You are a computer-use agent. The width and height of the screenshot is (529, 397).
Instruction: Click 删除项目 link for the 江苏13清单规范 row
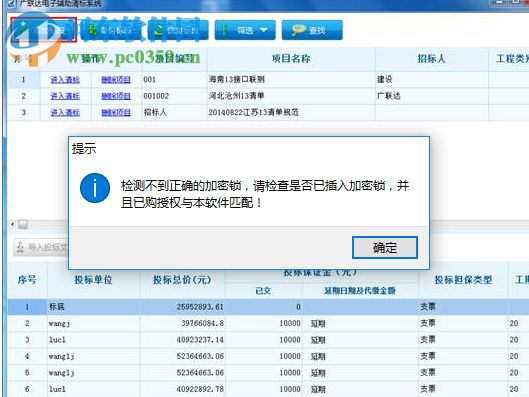(x=116, y=112)
